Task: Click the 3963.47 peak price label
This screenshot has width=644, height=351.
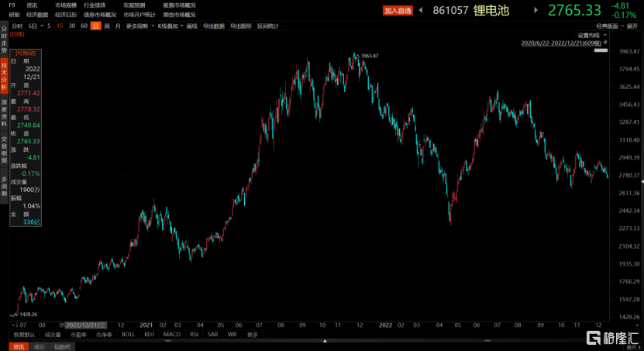Action: pos(369,56)
